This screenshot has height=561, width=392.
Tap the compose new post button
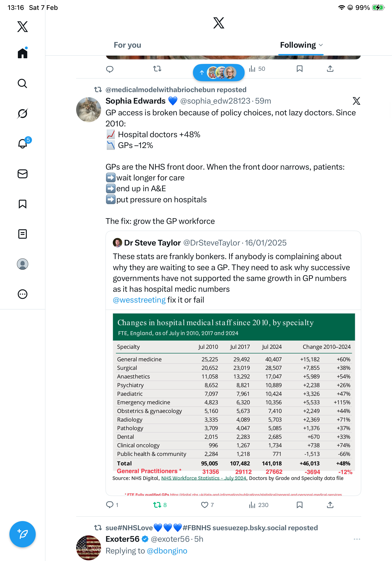point(23,534)
